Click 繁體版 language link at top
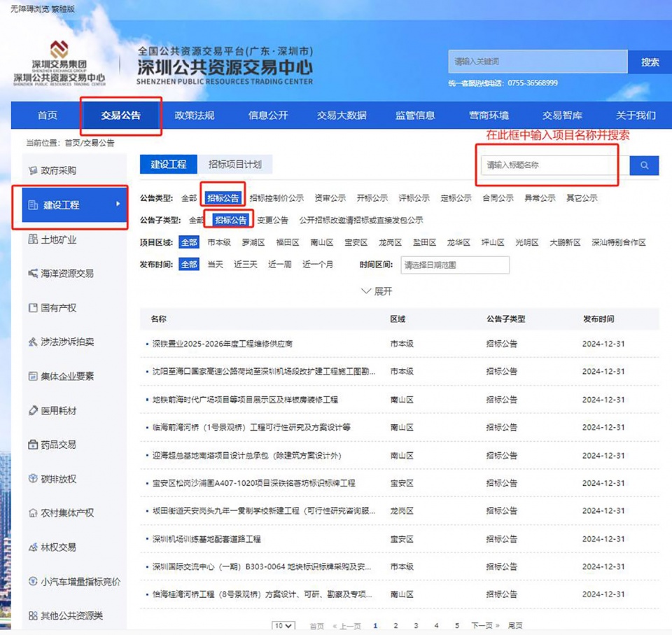Image resolution: width=672 pixels, height=635 pixels. (63, 9)
